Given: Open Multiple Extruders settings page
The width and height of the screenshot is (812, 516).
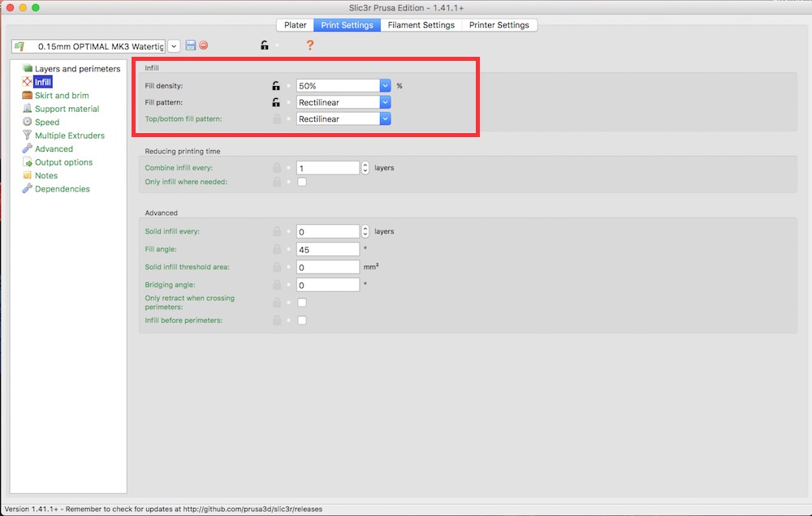Looking at the screenshot, I should 70,135.
